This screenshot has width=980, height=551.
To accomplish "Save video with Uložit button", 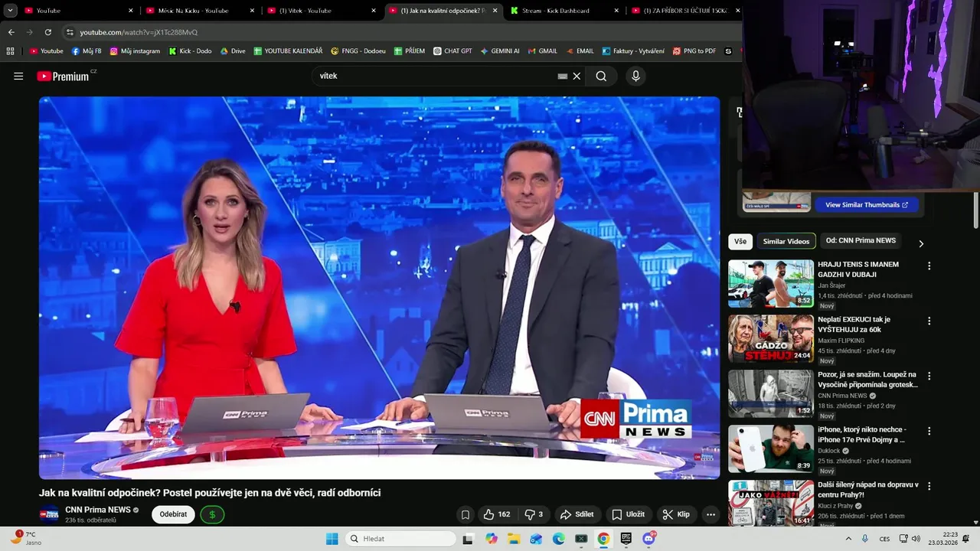I will (629, 514).
